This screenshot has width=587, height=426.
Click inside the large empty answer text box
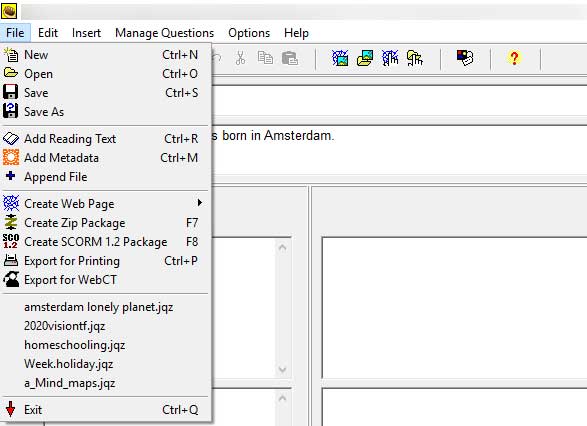(x=454, y=308)
